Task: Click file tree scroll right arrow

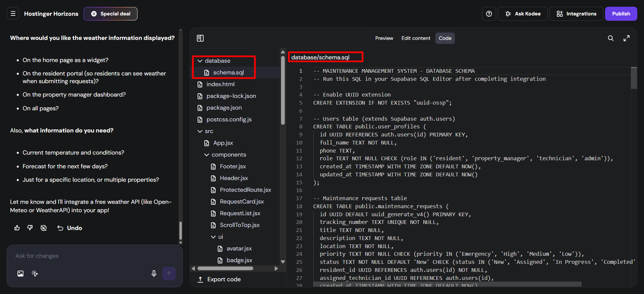Action: click(276, 269)
